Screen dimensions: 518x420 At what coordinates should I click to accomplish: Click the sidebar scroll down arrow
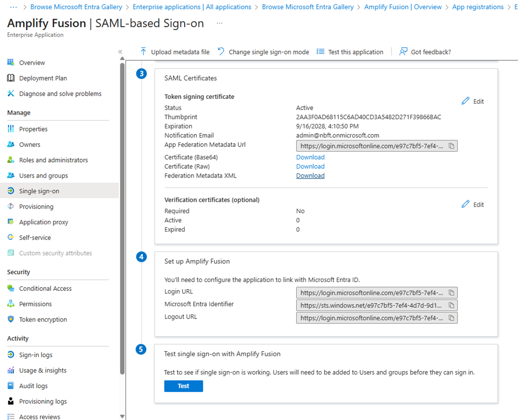click(x=122, y=417)
